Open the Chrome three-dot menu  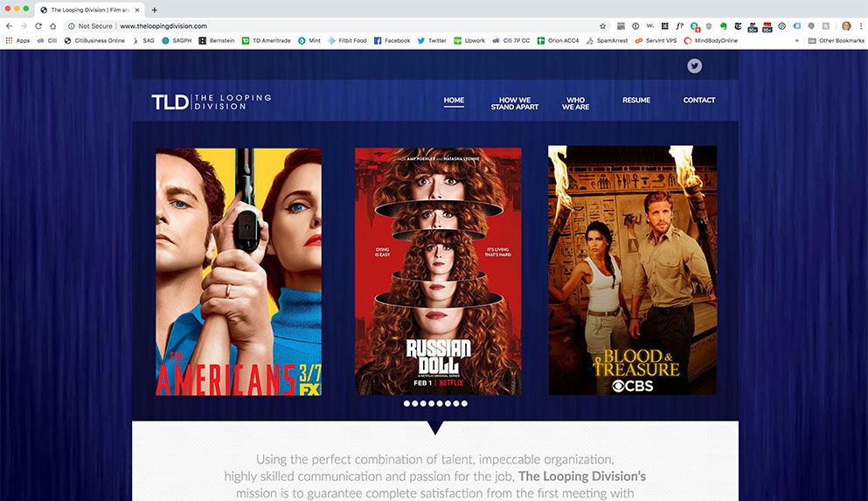861,26
